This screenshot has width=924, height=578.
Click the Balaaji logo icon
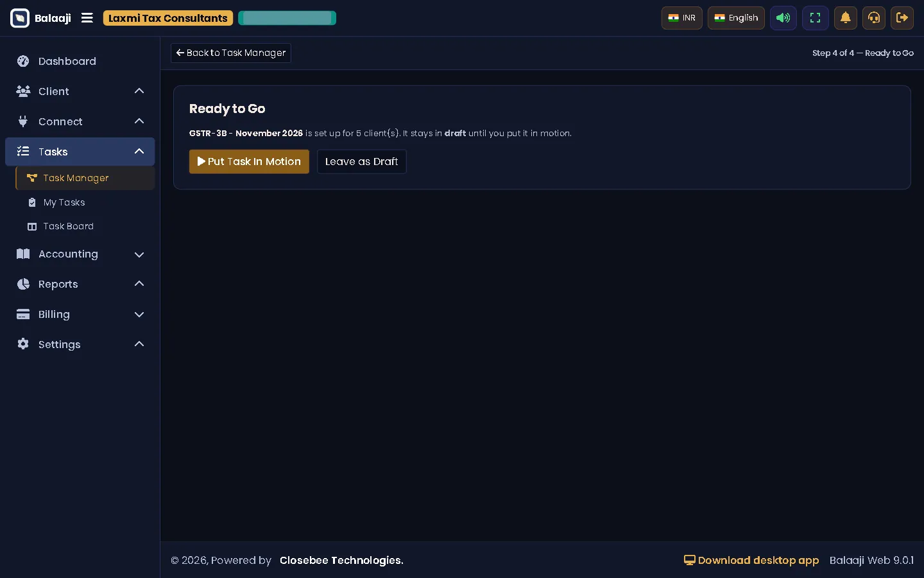click(x=20, y=18)
